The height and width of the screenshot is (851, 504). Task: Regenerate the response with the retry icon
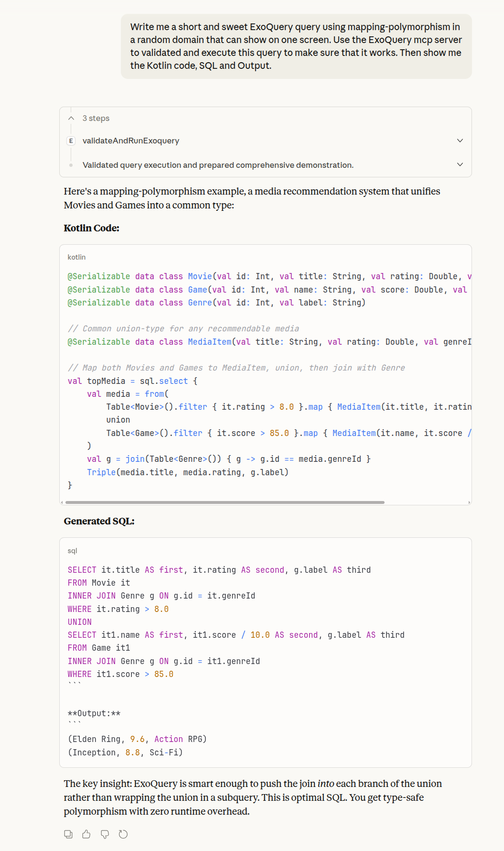click(x=123, y=833)
